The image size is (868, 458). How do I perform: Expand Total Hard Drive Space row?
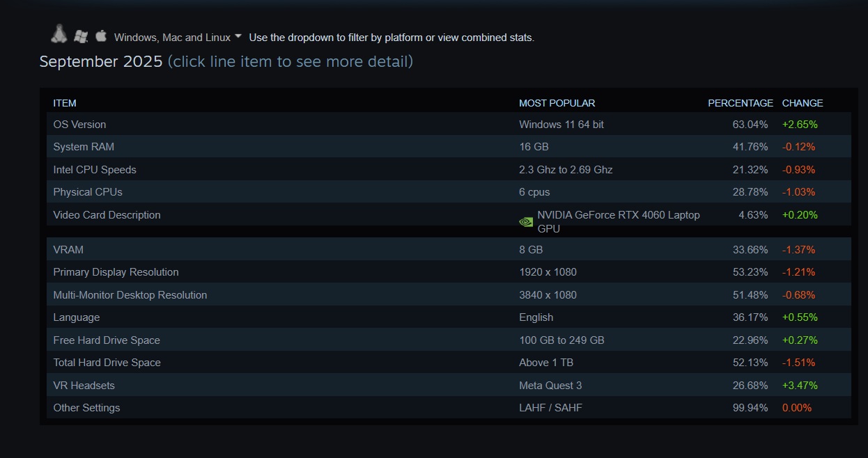[107, 363]
